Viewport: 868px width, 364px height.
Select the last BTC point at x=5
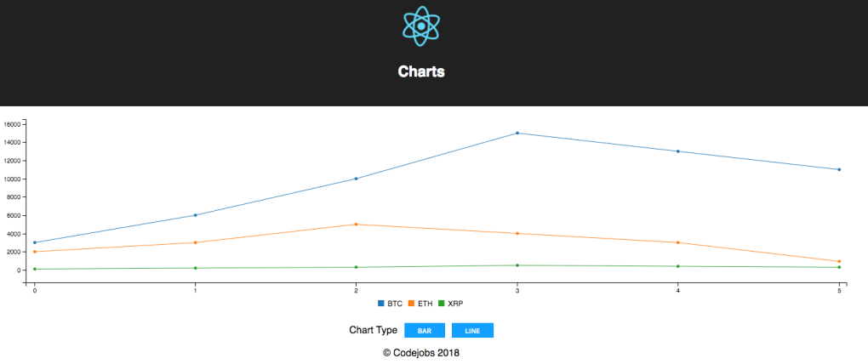coord(839,169)
